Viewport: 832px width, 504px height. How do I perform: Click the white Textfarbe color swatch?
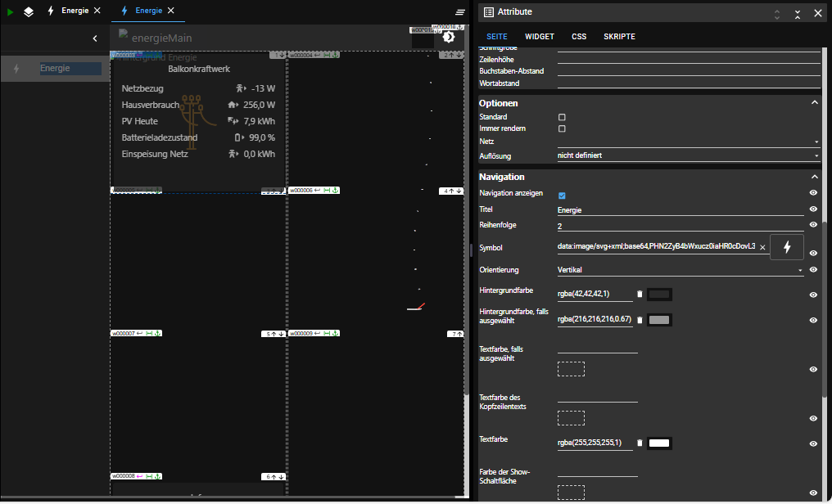click(659, 443)
